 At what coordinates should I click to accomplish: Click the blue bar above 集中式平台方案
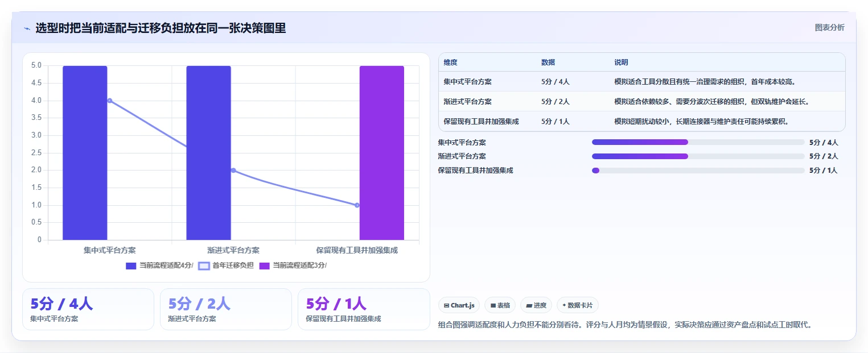point(85,152)
